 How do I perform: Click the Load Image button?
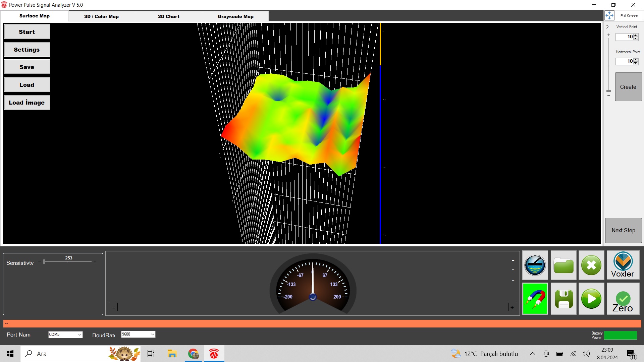pos(27,103)
